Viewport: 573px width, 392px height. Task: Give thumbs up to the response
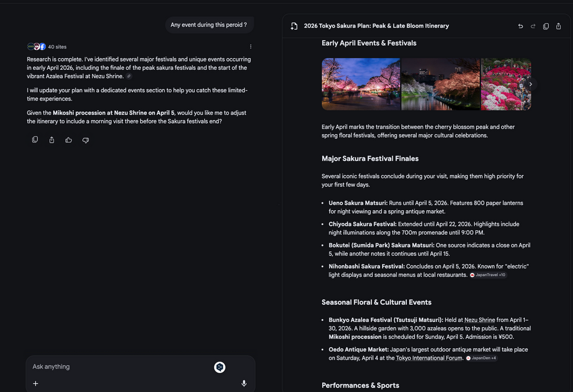(x=68, y=140)
